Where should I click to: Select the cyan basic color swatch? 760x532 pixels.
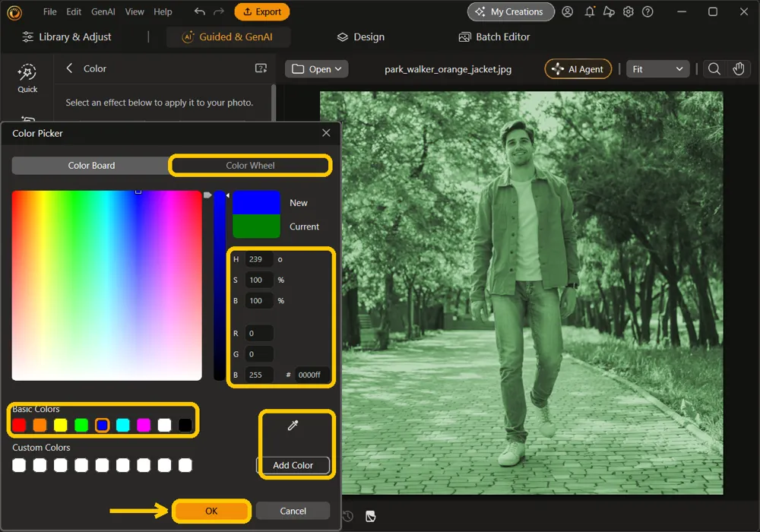click(123, 425)
